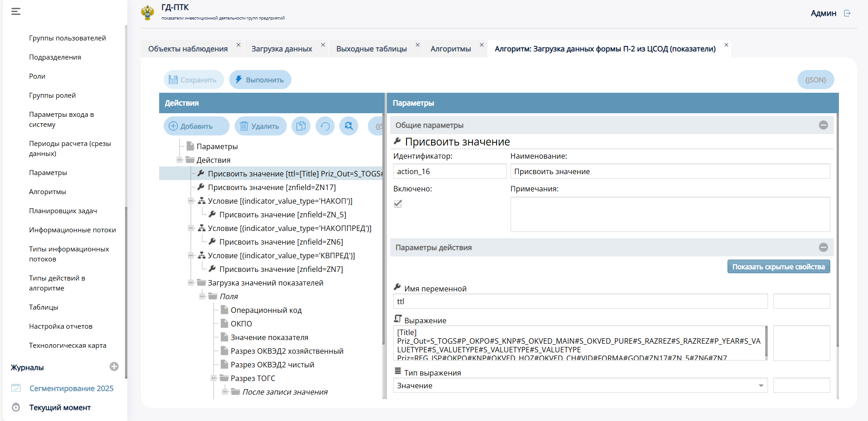The height and width of the screenshot is (421, 868).
Task: Switch to Загрузка данных tab
Action: click(281, 49)
